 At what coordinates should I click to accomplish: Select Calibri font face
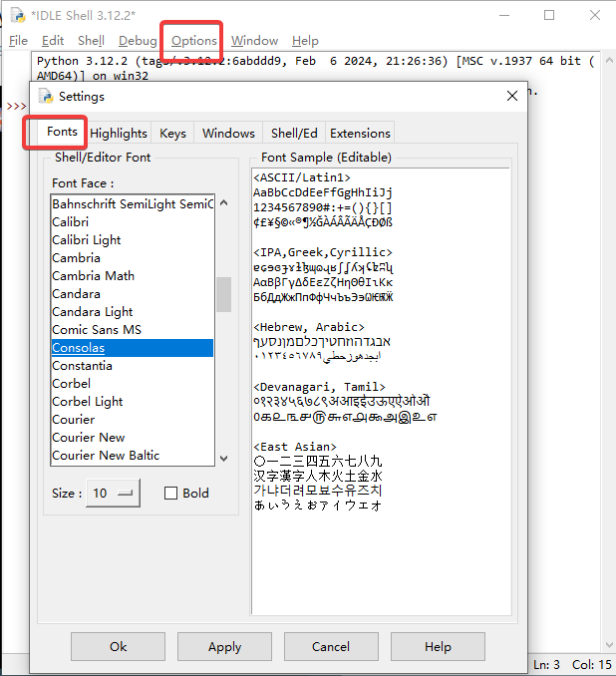click(x=133, y=222)
